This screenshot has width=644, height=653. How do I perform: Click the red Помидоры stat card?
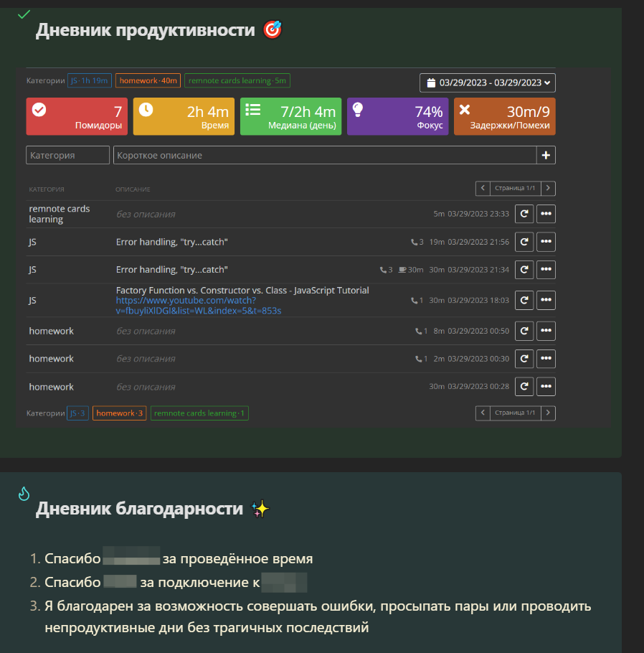77,116
